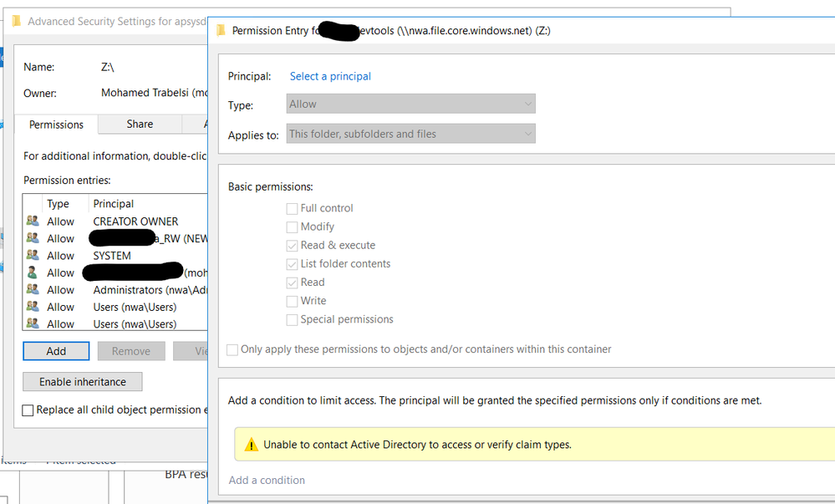Click the Remove button
Image resolution: width=835 pixels, height=504 pixels.
coord(131,351)
